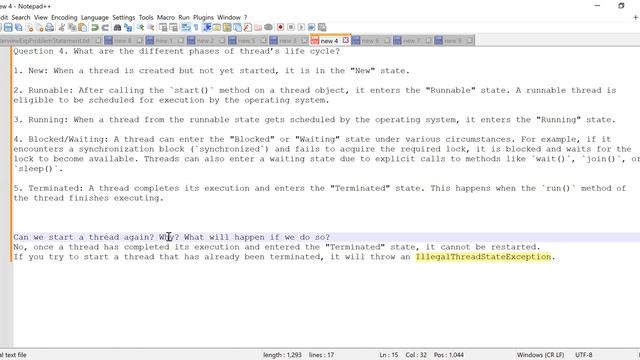
Task: Open the Plugins menu
Action: coord(203,17)
